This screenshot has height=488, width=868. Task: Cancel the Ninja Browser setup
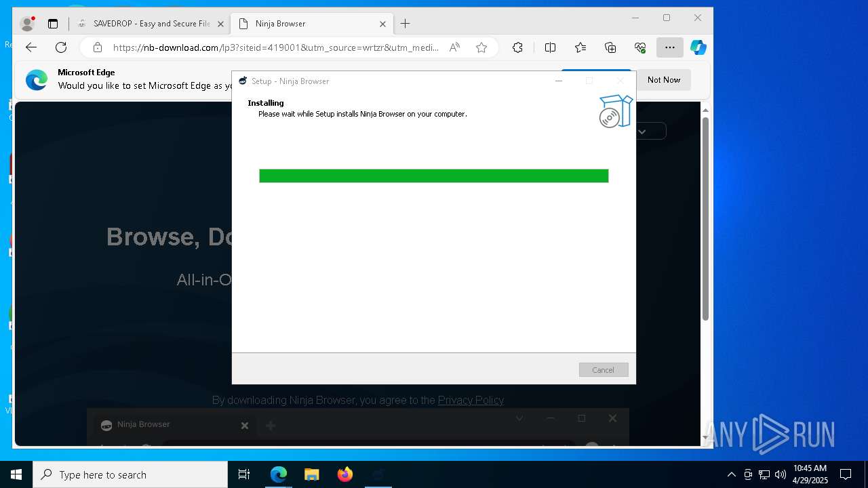click(x=604, y=370)
